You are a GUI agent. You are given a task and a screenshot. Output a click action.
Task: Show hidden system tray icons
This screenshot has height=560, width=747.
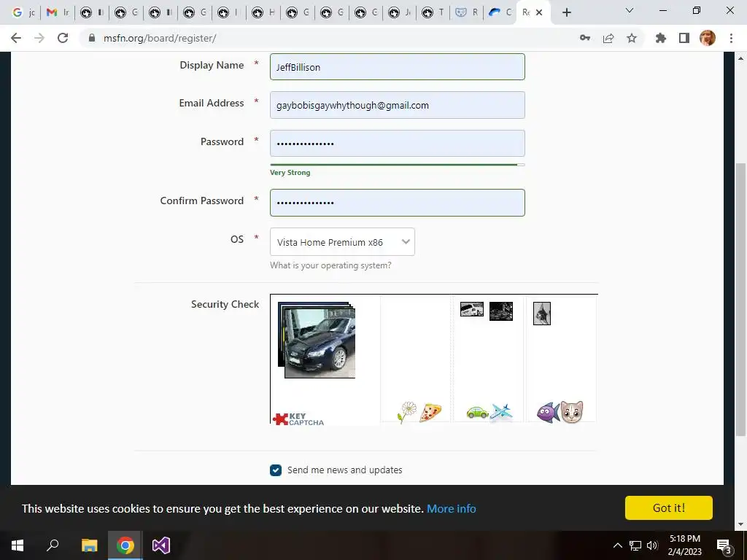617,545
